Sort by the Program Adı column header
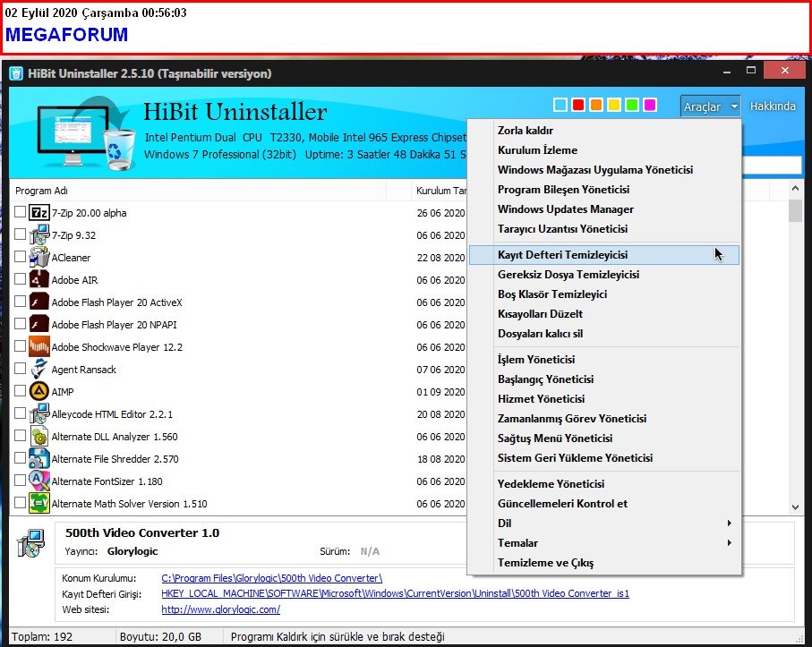Screen dimensions: 812x647 pos(199,191)
